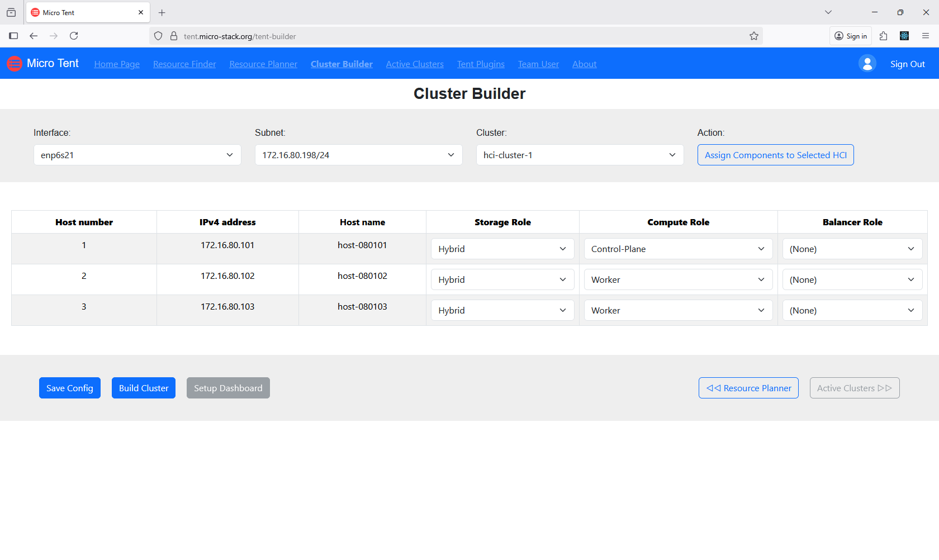Click the Micro Tent logo

tap(15, 63)
